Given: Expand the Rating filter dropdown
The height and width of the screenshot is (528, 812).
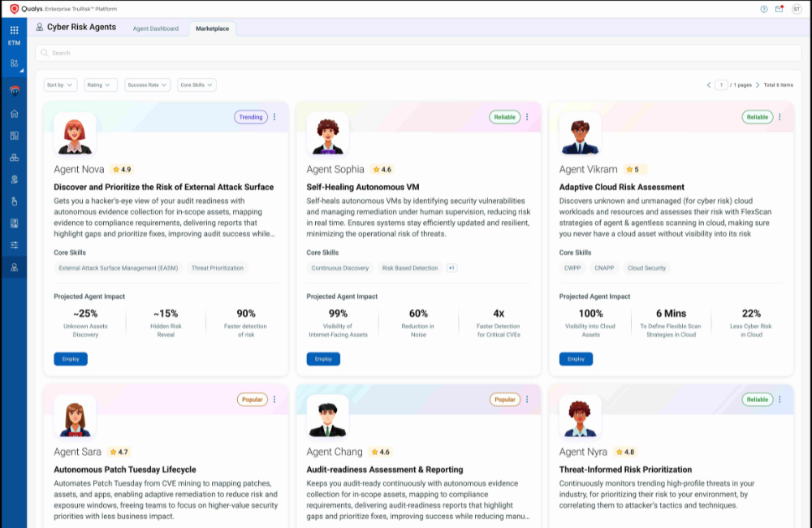Looking at the screenshot, I should (x=100, y=84).
